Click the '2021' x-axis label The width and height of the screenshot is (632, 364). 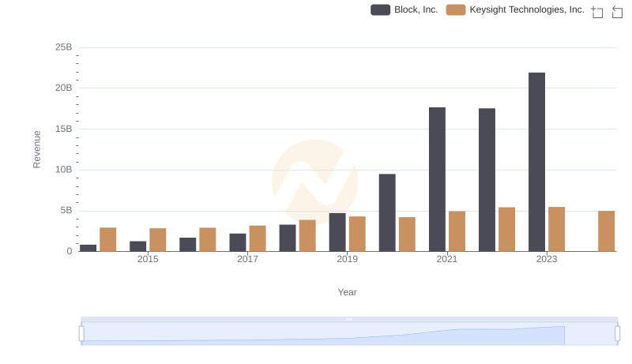pos(447,259)
